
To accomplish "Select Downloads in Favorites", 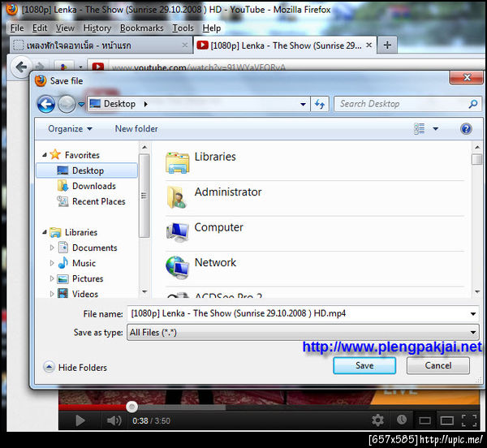I will click(x=87, y=186).
